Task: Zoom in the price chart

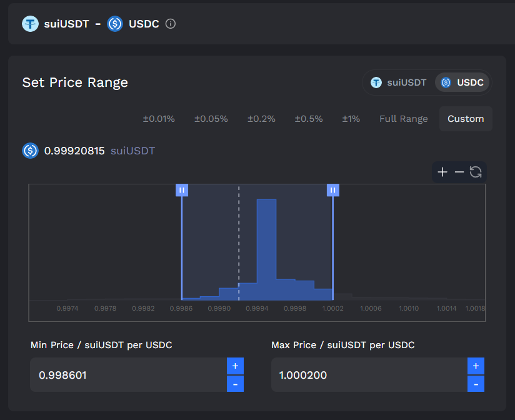Action: [x=442, y=172]
